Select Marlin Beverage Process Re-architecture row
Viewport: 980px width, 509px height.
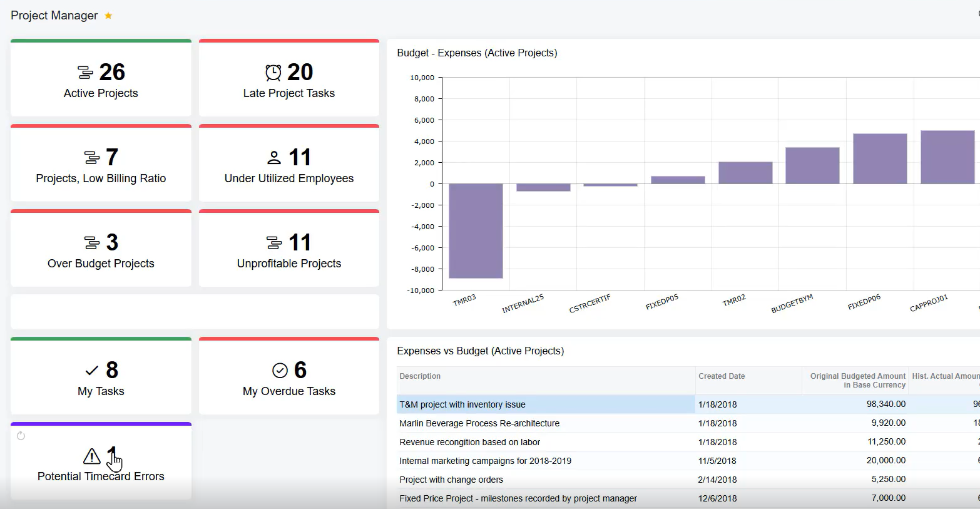click(x=688, y=423)
